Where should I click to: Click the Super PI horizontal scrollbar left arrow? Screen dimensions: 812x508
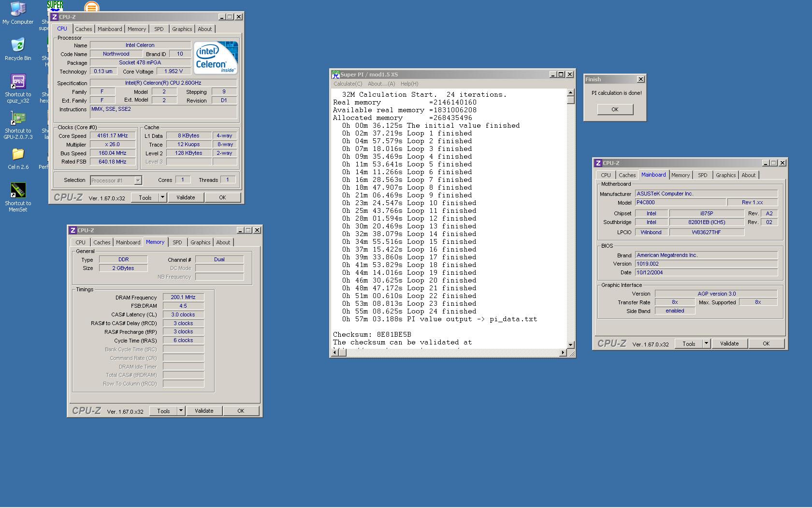coord(335,353)
